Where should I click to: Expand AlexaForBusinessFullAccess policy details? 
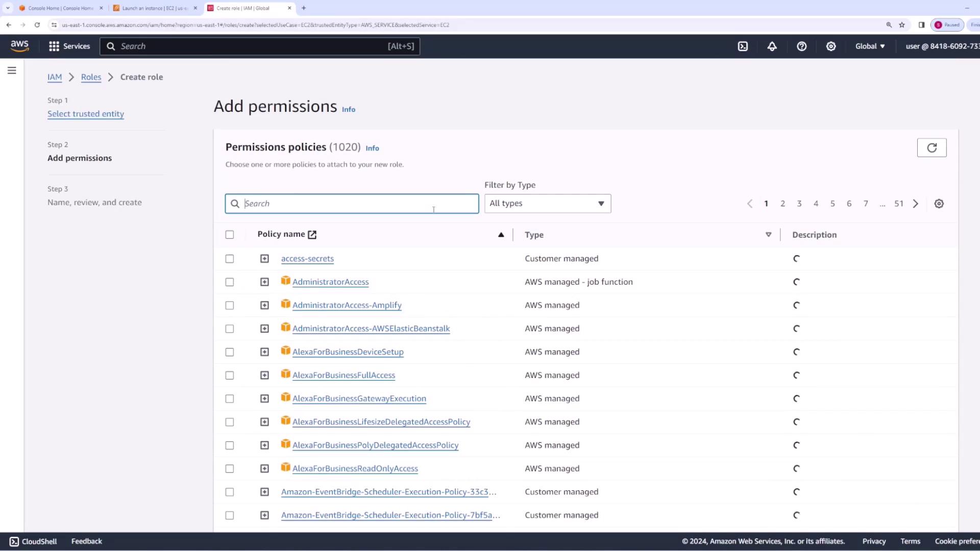click(x=264, y=375)
